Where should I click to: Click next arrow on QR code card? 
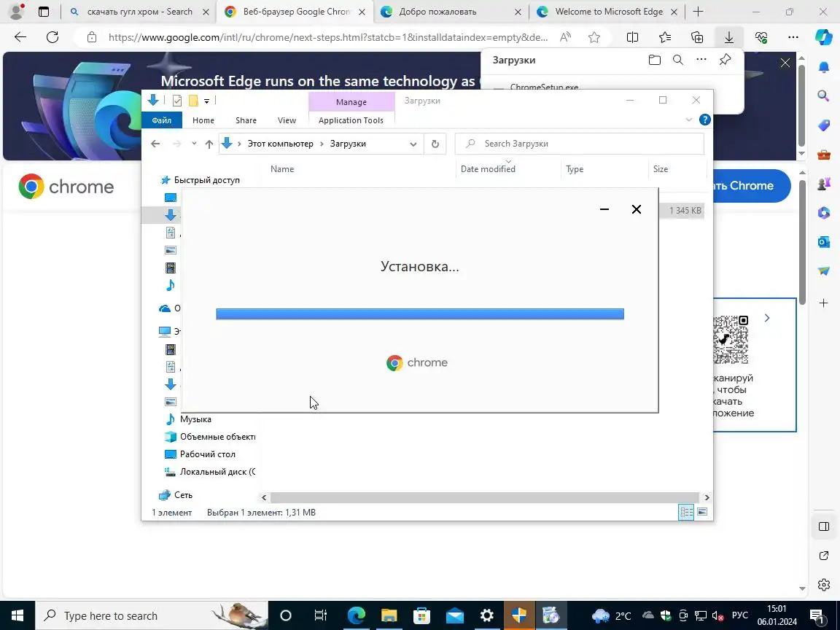pyautogui.click(x=767, y=318)
